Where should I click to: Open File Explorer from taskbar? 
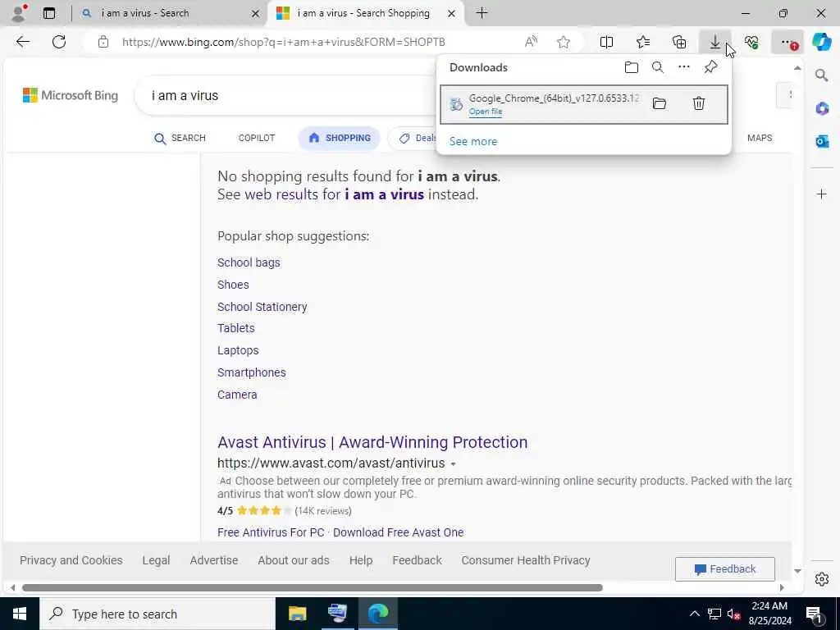click(x=297, y=614)
